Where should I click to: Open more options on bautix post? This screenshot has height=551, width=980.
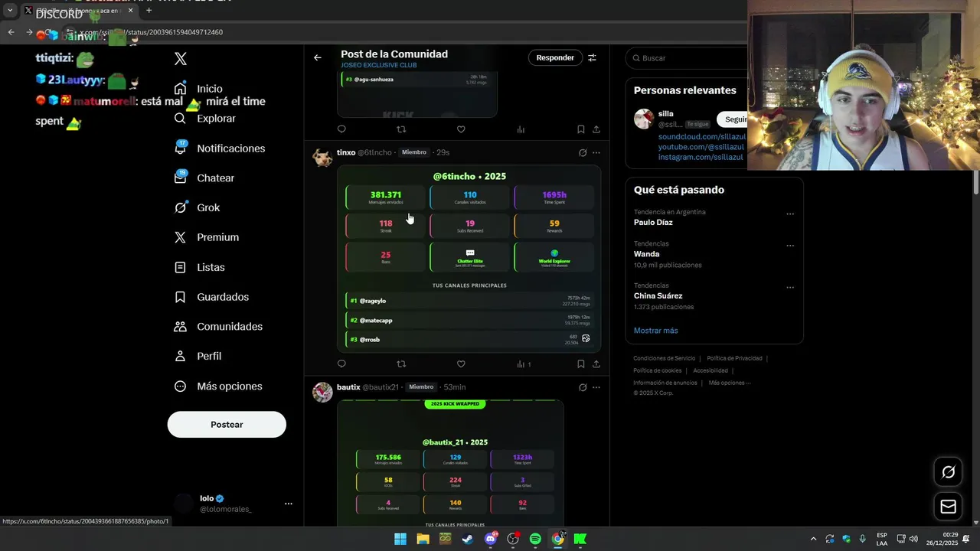tap(596, 387)
